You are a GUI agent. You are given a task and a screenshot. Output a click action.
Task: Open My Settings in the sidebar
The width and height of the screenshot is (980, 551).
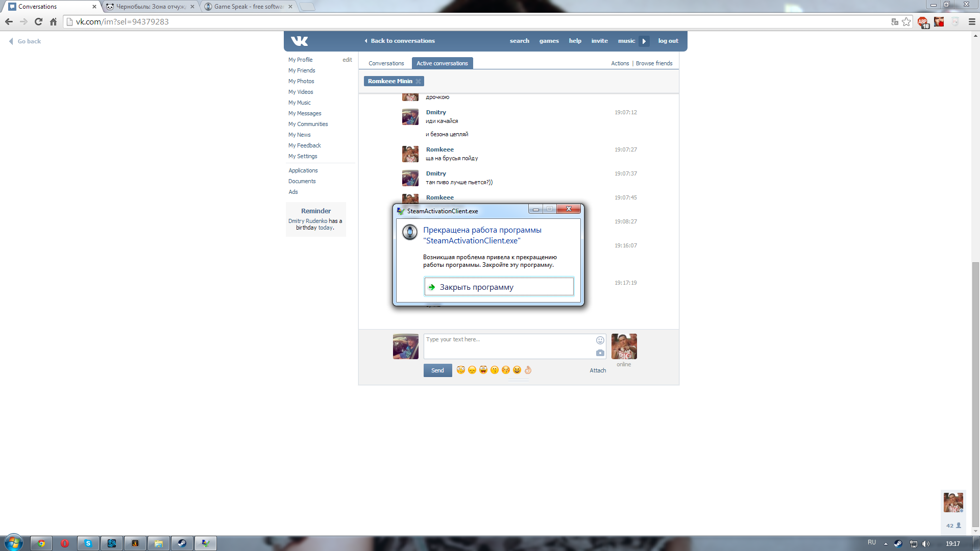[x=303, y=156]
